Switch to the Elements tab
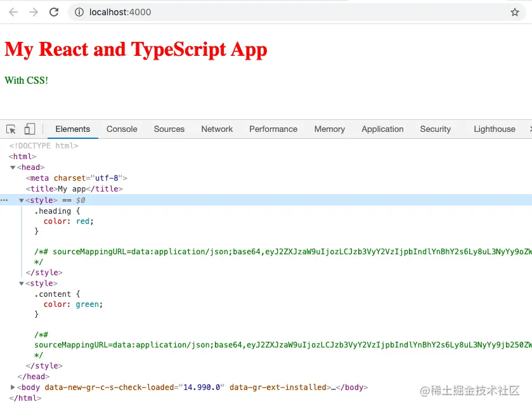 click(x=73, y=129)
